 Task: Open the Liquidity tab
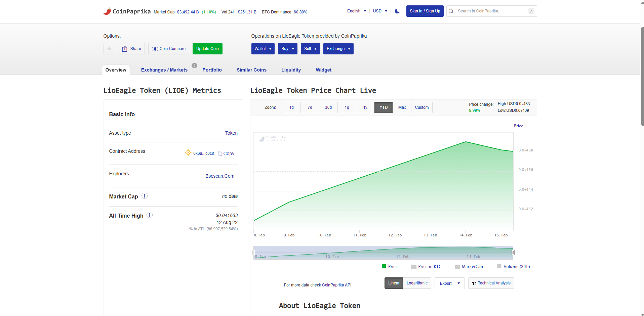pyautogui.click(x=291, y=70)
